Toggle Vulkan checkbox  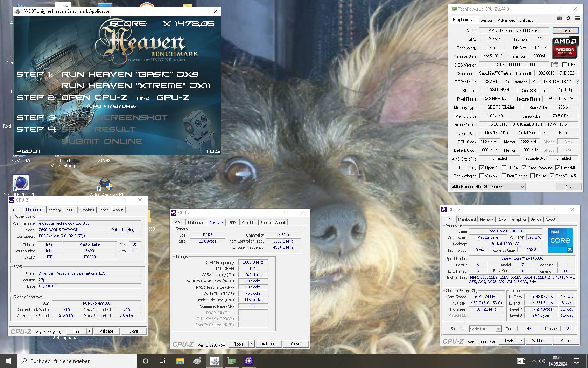[x=482, y=176]
